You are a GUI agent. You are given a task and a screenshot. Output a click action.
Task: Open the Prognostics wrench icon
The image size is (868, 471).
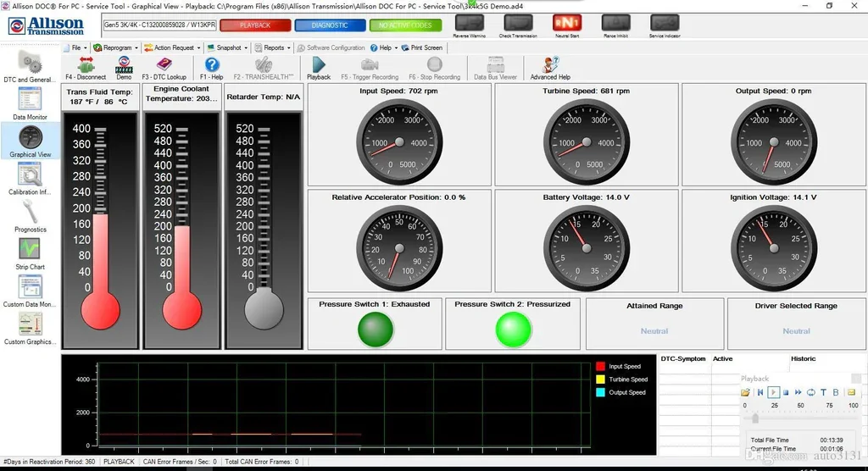31,211
